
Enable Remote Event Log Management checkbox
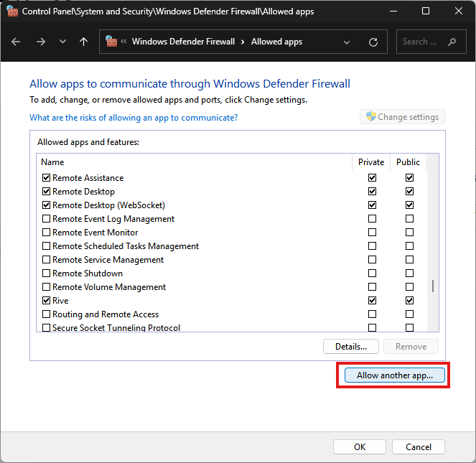click(46, 219)
